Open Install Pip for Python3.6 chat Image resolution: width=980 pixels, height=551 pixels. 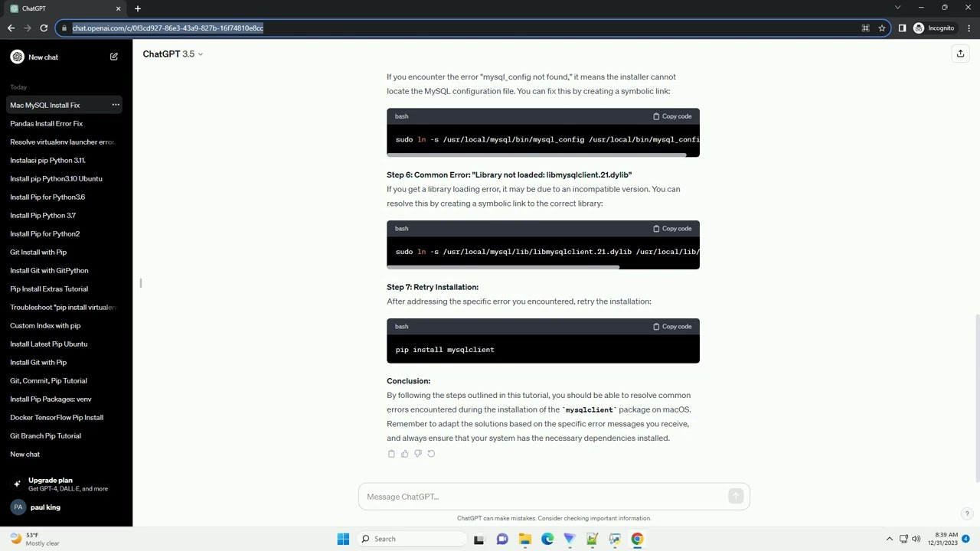point(66,197)
